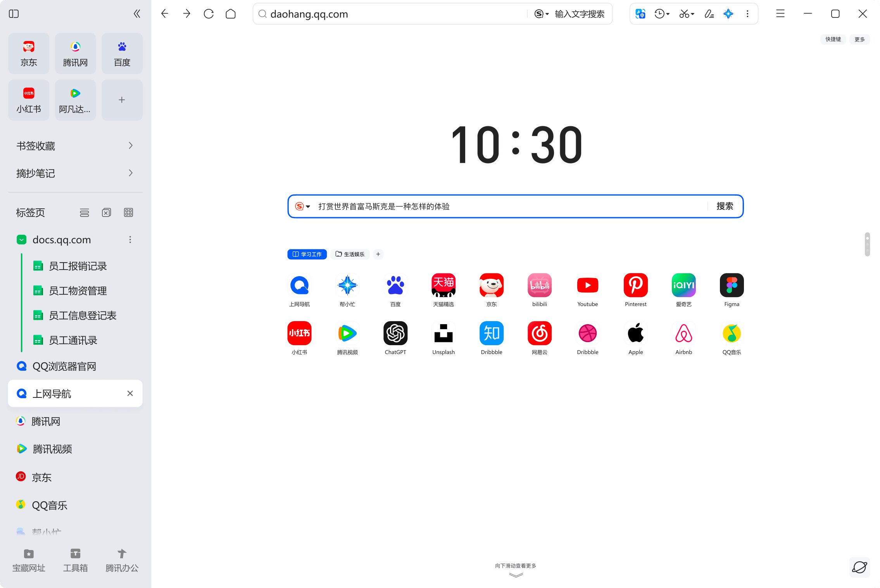This screenshot has height=588, width=880.
Task: Open the home page icon
Action: click(231, 14)
